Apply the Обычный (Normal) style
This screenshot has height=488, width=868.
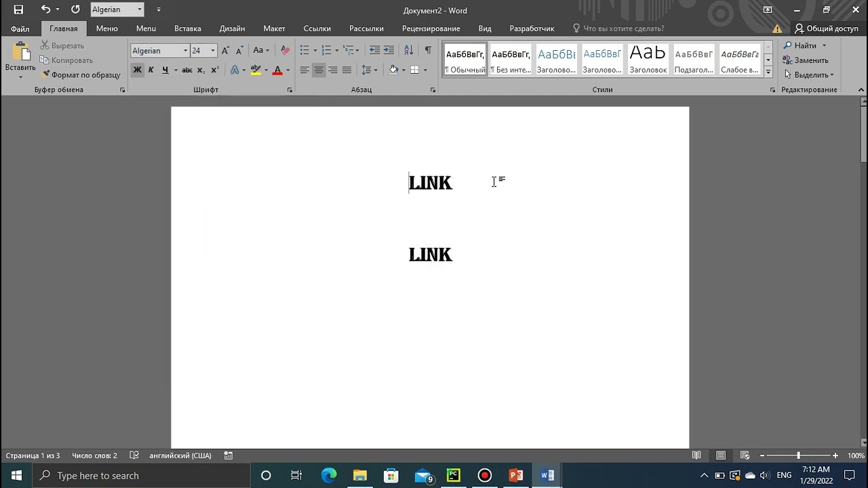tap(465, 60)
